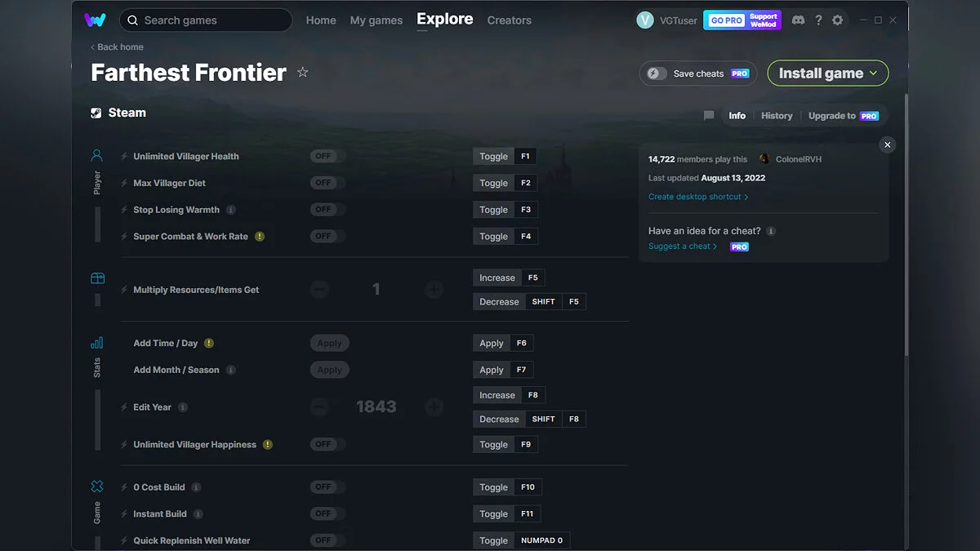Click the Search games input field
This screenshot has width=980, height=551.
point(205,20)
